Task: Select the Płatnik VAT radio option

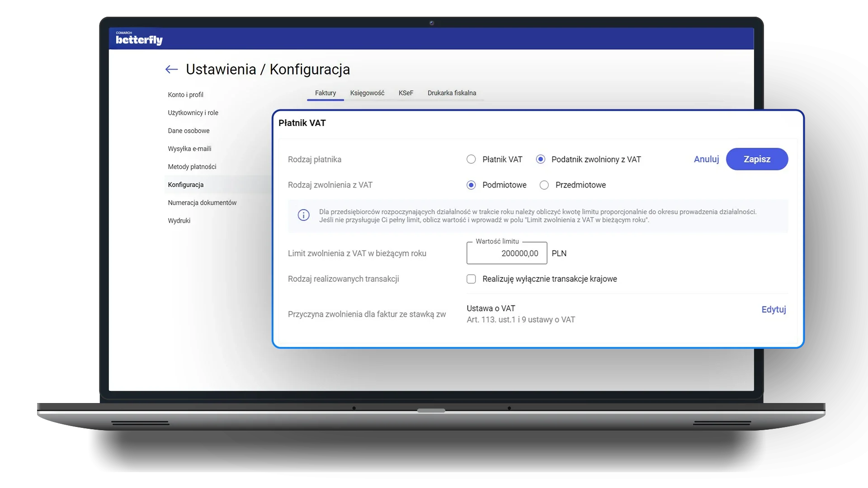Action: (x=471, y=160)
